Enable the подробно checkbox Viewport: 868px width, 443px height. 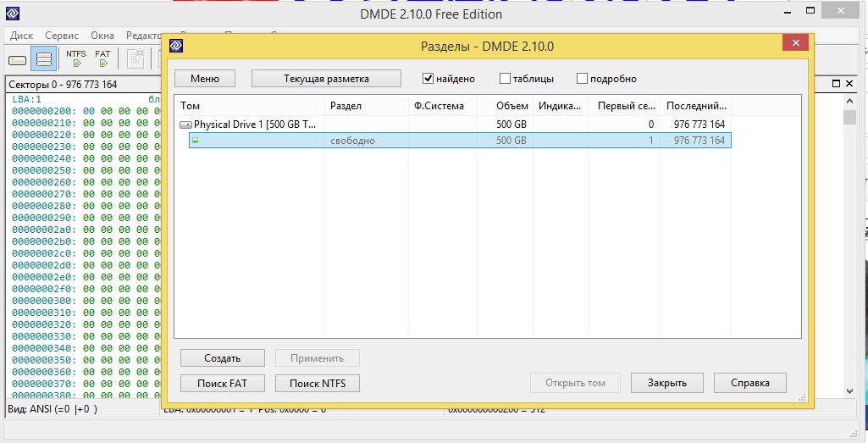click(582, 79)
